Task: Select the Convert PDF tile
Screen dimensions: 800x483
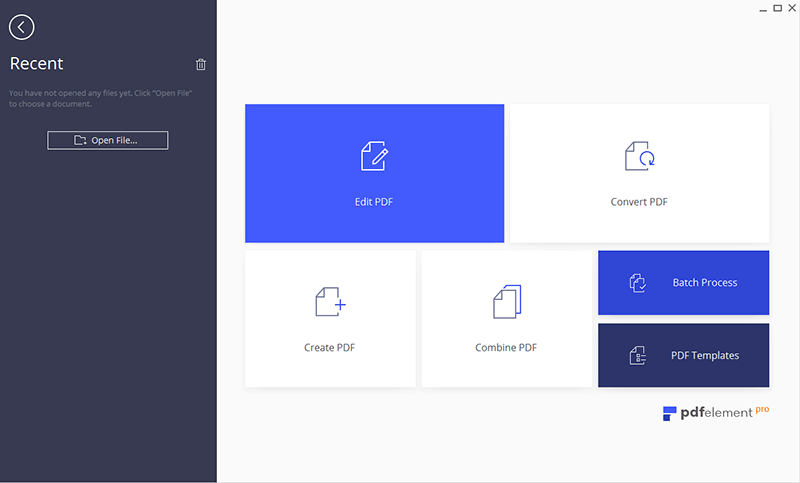Action: (639, 173)
